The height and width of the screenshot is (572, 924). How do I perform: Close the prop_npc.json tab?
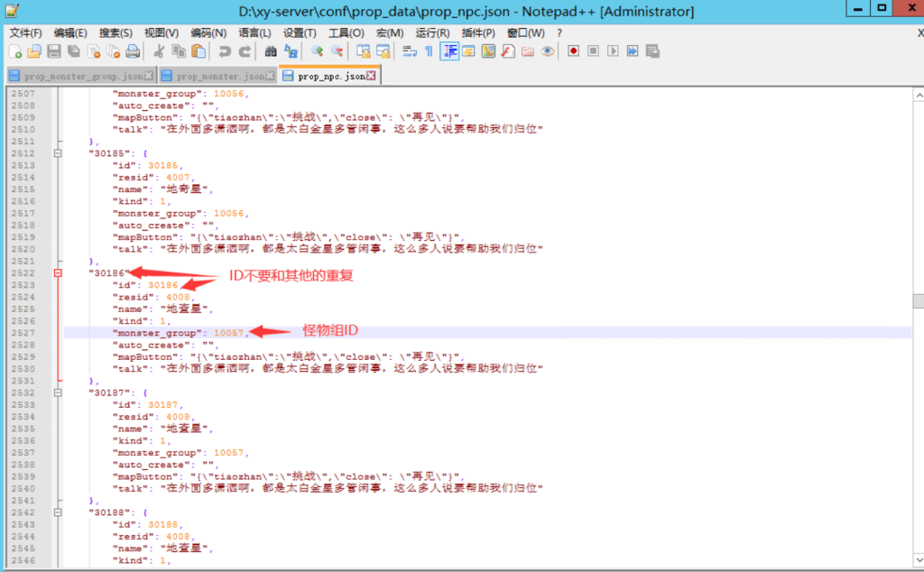371,77
